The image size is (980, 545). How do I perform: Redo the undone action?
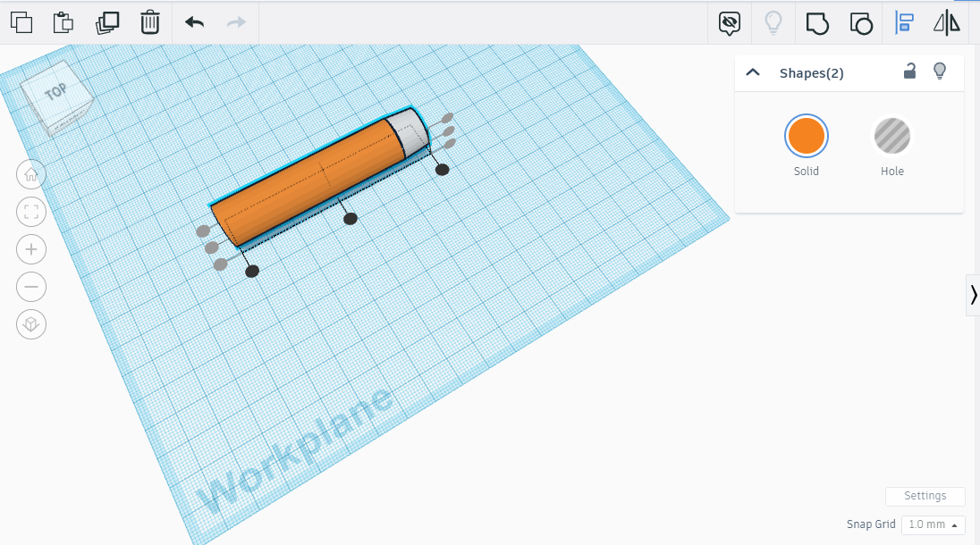236,22
